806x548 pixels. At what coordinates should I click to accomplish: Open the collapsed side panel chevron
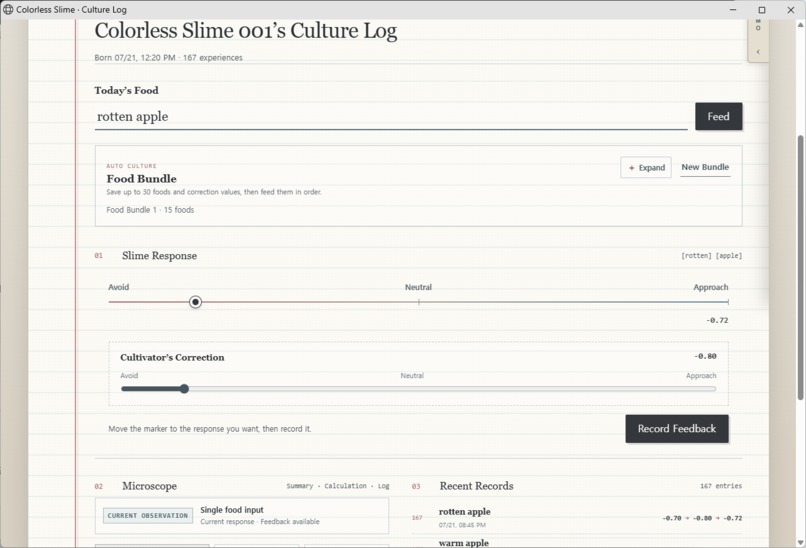coord(758,51)
